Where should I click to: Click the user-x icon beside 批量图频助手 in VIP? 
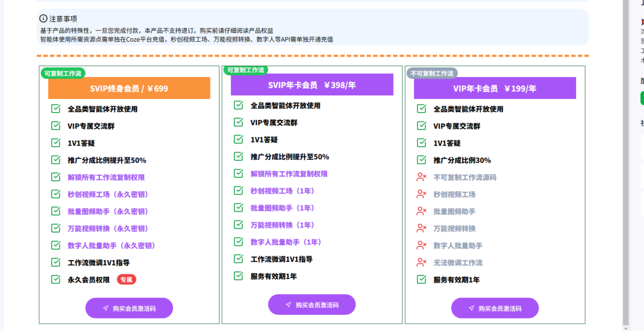pyautogui.click(x=422, y=211)
